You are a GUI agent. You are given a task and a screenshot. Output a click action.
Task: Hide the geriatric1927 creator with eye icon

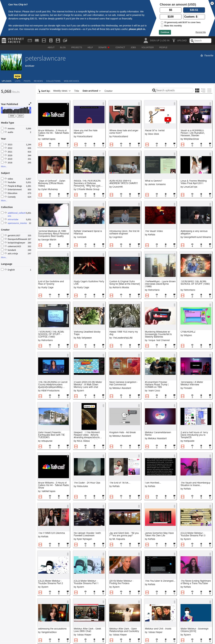(6, 235)
